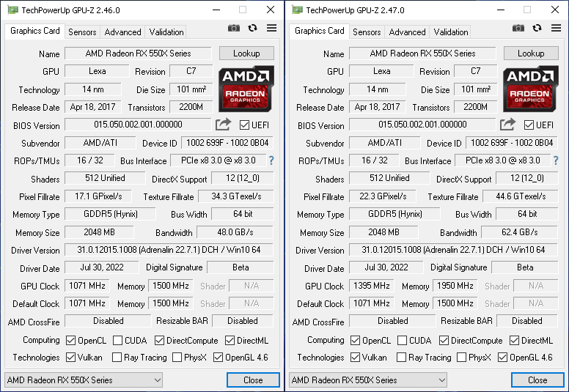
Task: Click Texture Fillrate 44.6 GTexel/s field
Action: pyautogui.click(x=521, y=196)
